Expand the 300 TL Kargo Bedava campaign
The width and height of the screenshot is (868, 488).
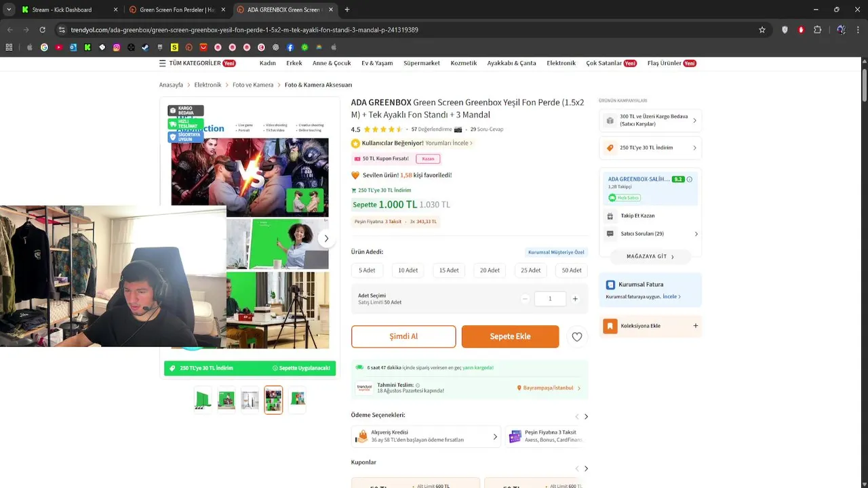click(x=650, y=121)
